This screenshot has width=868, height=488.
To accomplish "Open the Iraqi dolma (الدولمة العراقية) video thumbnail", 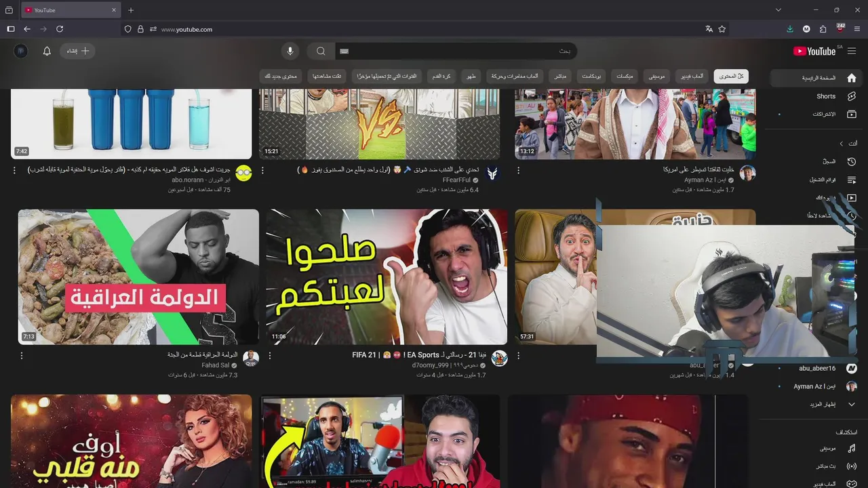I will coord(138,277).
